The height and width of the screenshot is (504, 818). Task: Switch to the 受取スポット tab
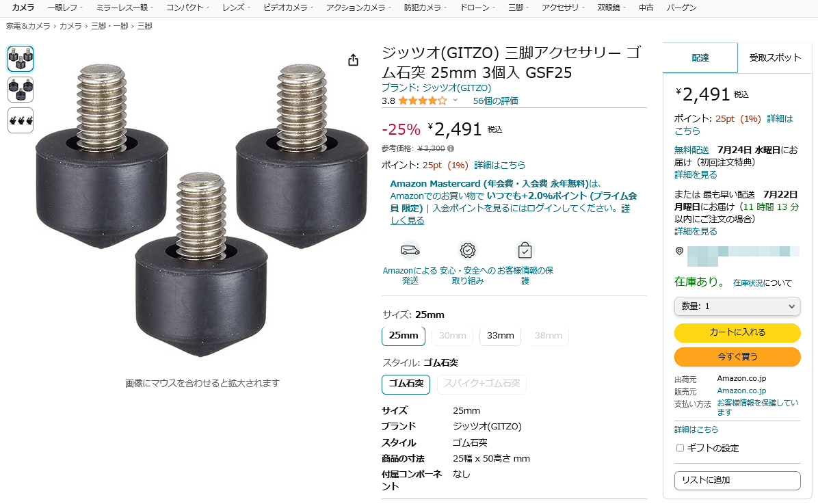pos(775,58)
